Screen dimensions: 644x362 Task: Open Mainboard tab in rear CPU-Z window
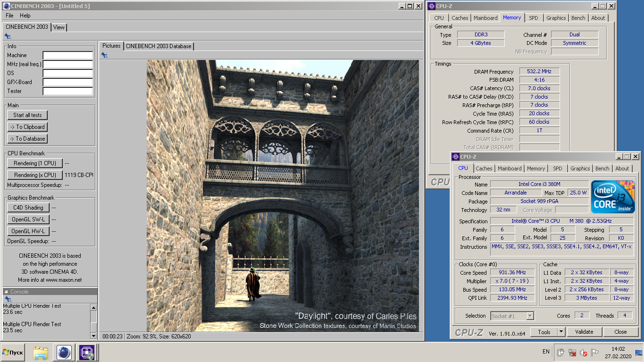click(x=485, y=18)
